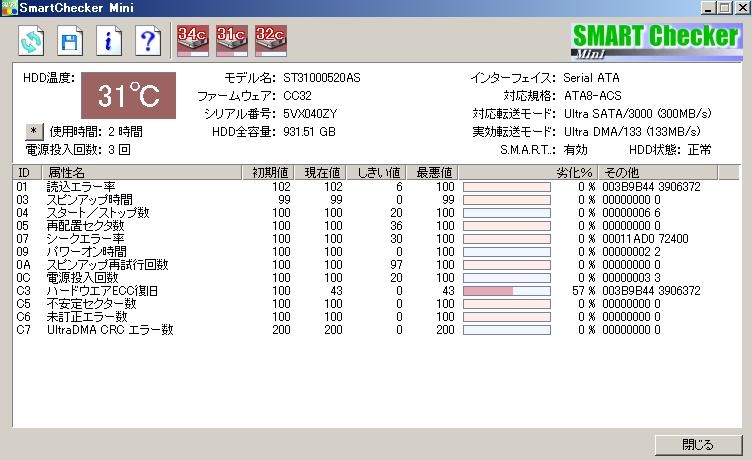This screenshot has height=460, width=752.
Task: Select the 34c hard drive icon
Action: click(x=193, y=41)
